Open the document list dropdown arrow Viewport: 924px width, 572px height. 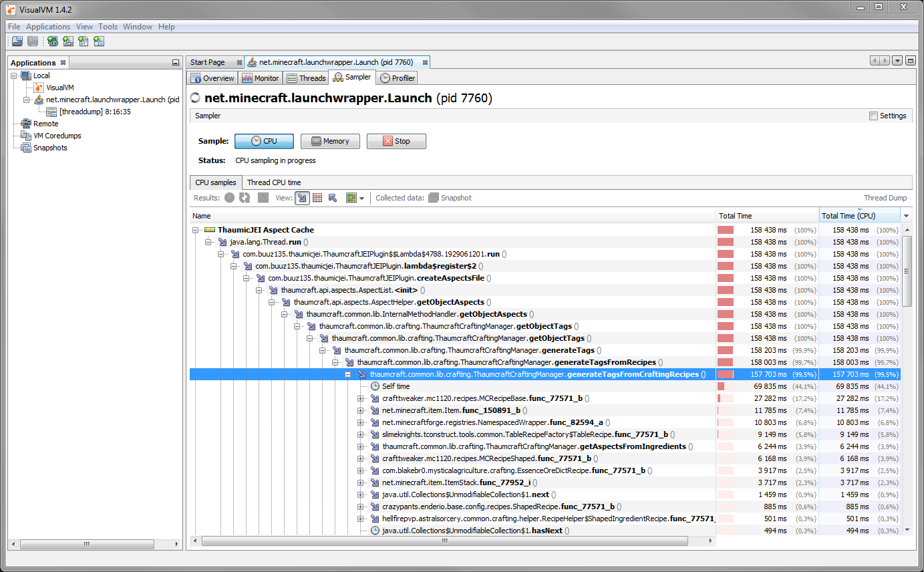897,61
